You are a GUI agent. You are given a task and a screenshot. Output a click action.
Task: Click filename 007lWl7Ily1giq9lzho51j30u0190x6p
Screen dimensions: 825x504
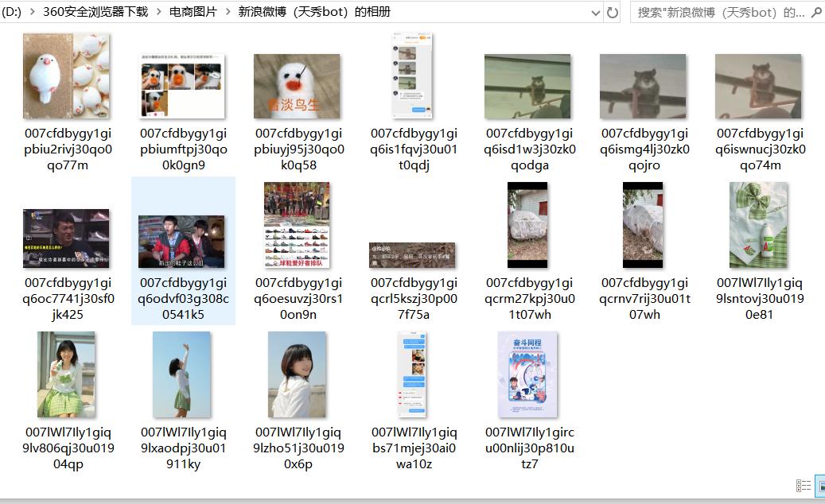pyautogui.click(x=298, y=448)
